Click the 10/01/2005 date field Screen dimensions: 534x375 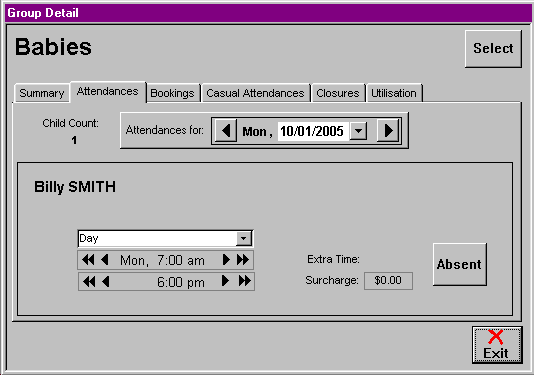tap(312, 131)
